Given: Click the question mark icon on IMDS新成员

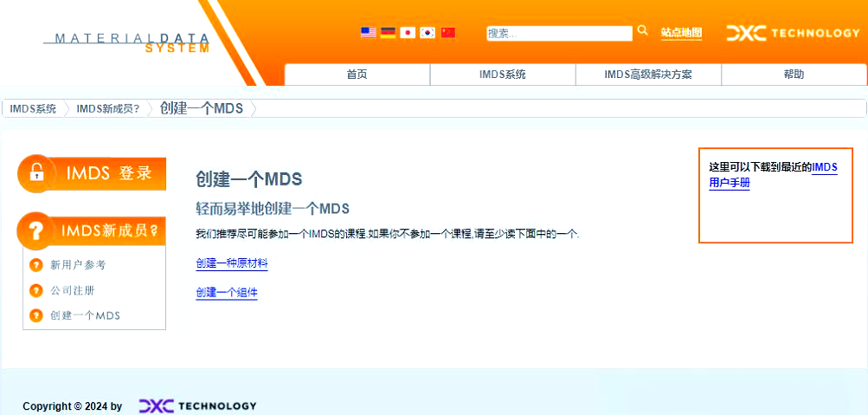Looking at the screenshot, I should 36,230.
